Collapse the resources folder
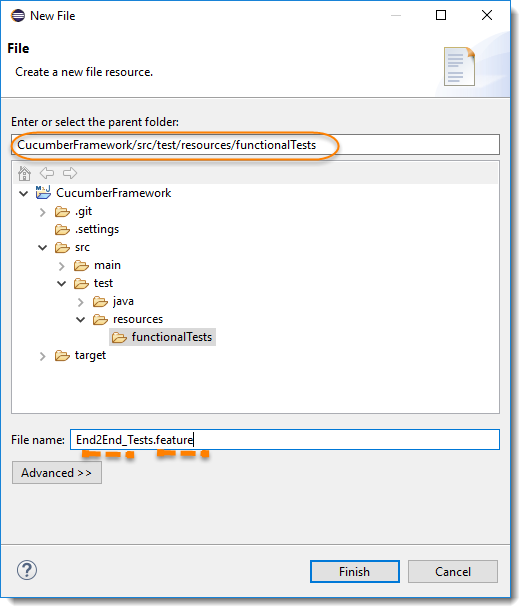526x613 pixels. (x=81, y=320)
